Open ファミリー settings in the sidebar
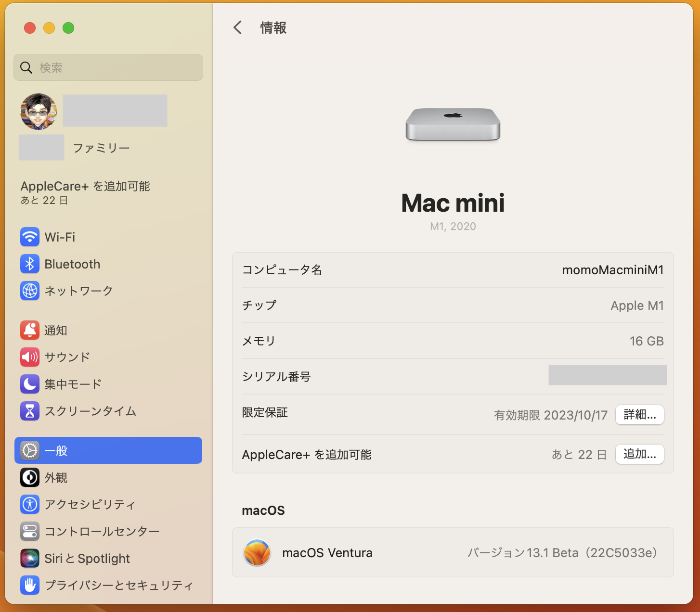Image resolution: width=700 pixels, height=612 pixels. [101, 148]
